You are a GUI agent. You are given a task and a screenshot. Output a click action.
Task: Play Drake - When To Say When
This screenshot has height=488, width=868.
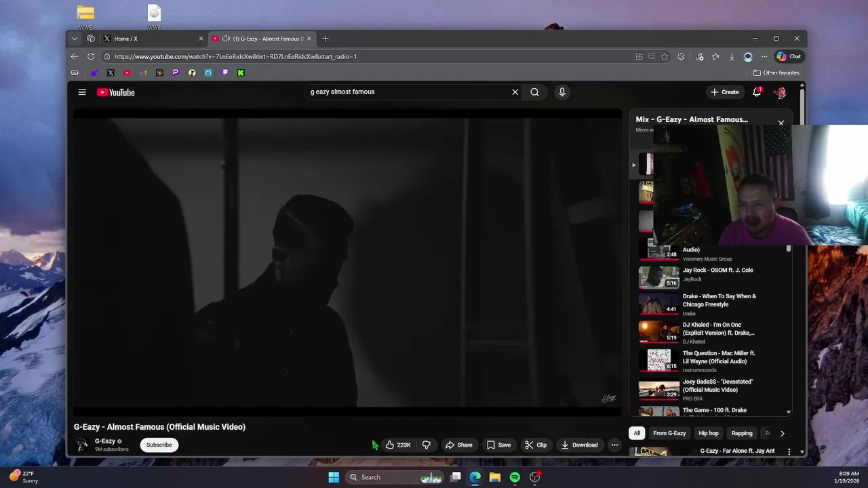[712, 304]
